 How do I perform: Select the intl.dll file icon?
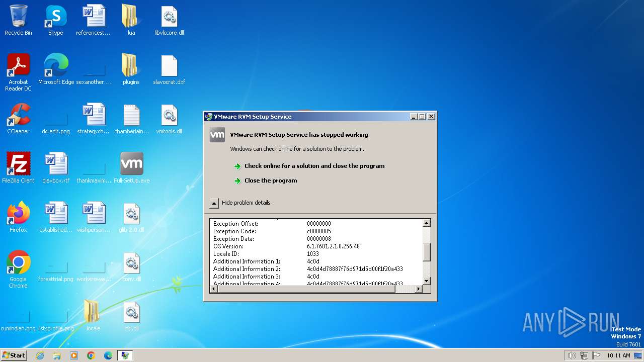131,316
